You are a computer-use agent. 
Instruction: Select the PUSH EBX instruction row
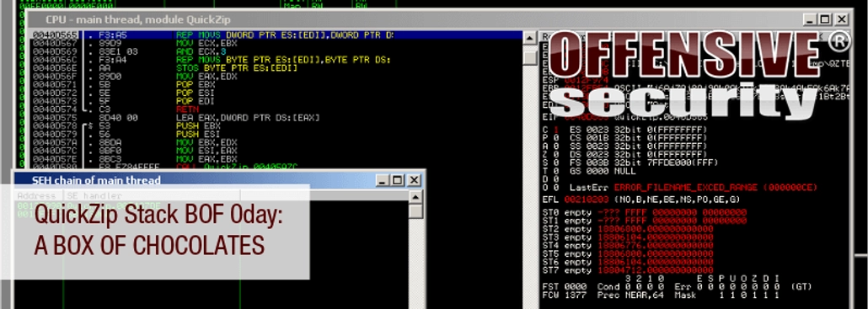coord(276,126)
